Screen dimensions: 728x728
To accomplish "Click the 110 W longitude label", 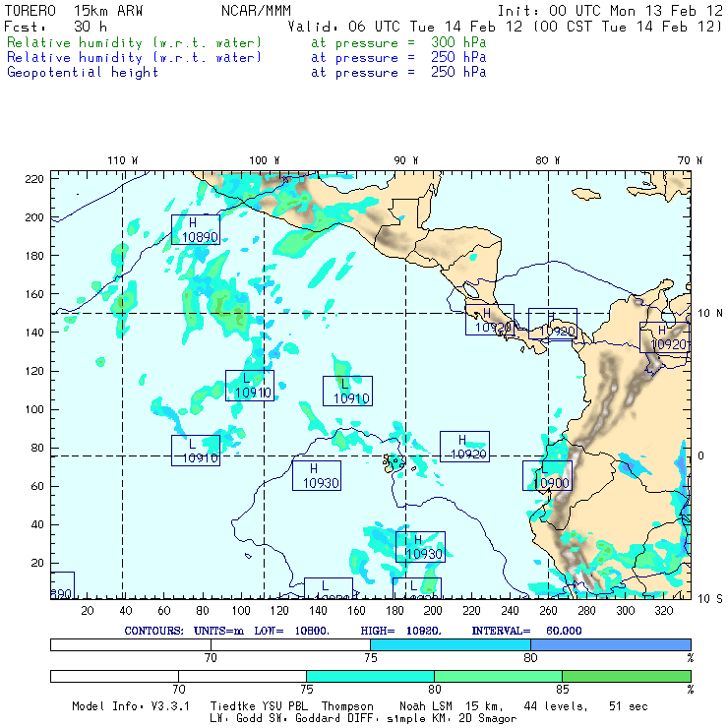I will click(122, 160).
